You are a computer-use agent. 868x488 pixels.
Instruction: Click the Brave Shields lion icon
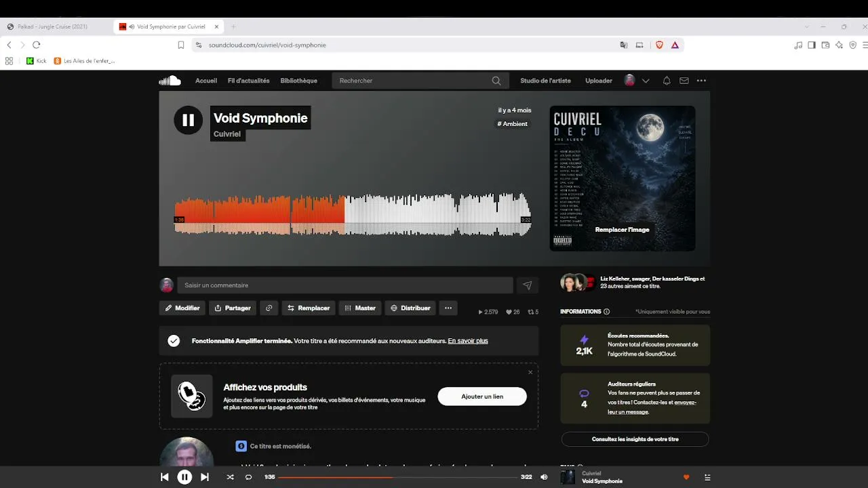pos(659,45)
